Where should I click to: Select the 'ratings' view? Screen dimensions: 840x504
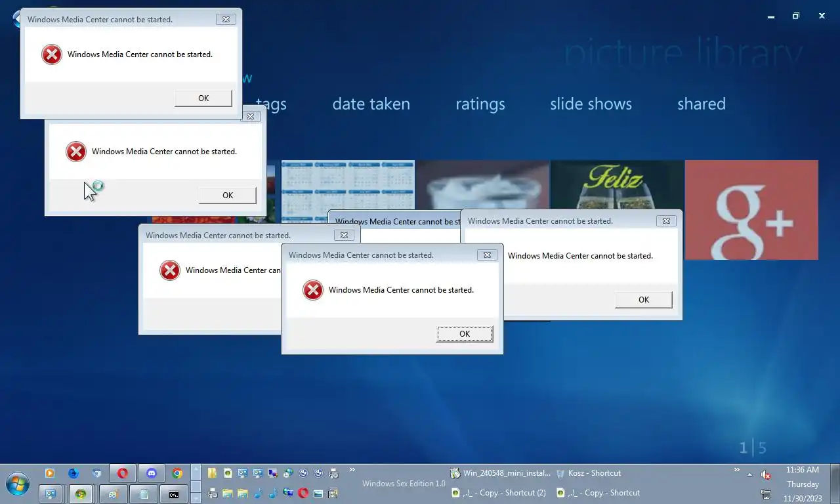click(480, 104)
